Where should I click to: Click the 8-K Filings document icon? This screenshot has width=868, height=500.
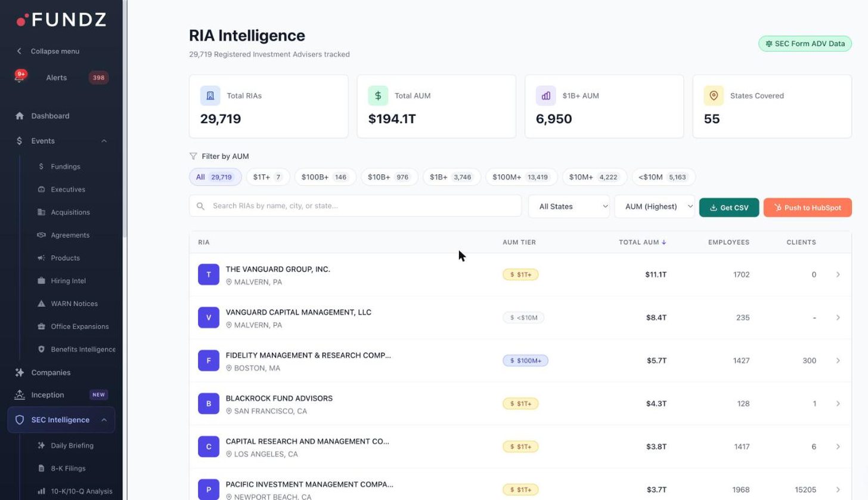point(41,468)
